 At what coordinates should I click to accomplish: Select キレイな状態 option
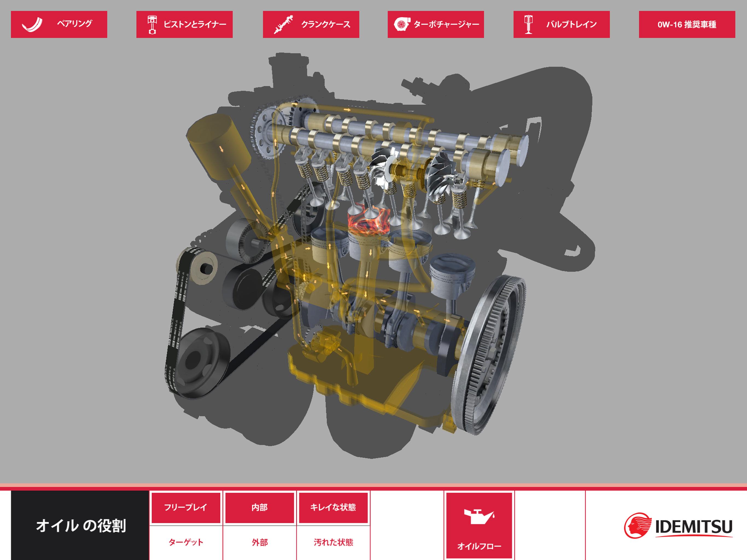(x=333, y=507)
